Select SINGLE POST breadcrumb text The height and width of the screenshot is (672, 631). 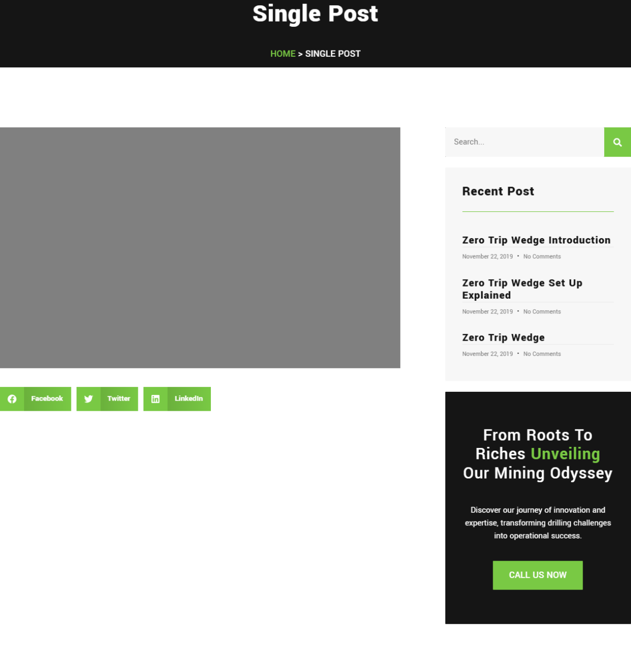tap(332, 54)
